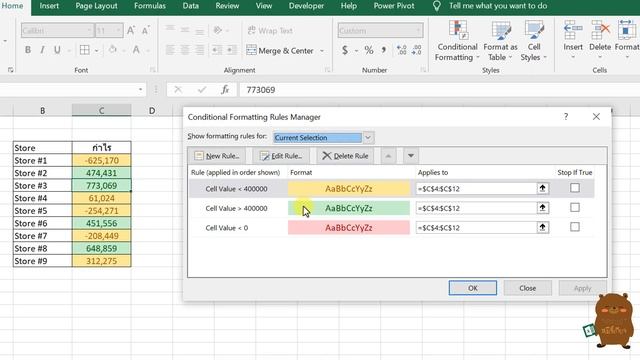Click the Tell me what you want search box
The height and width of the screenshot is (360, 640).
(498, 6)
